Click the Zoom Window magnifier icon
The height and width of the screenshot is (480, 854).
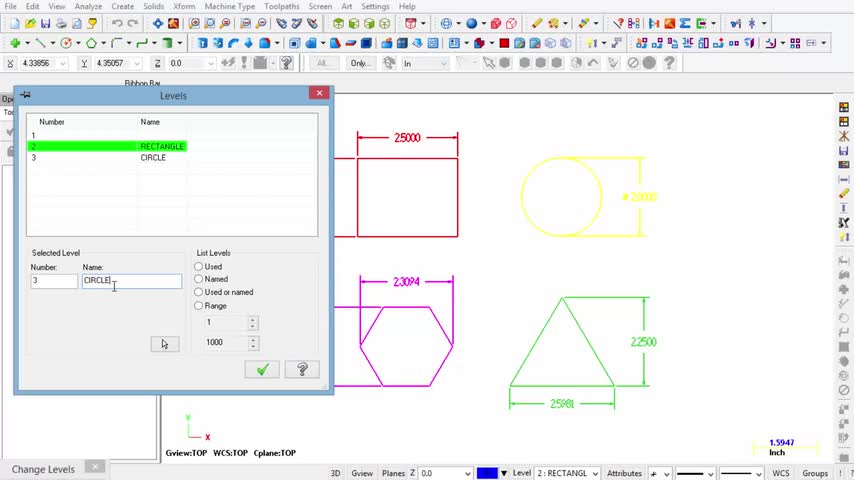pyautogui.click(x=194, y=23)
